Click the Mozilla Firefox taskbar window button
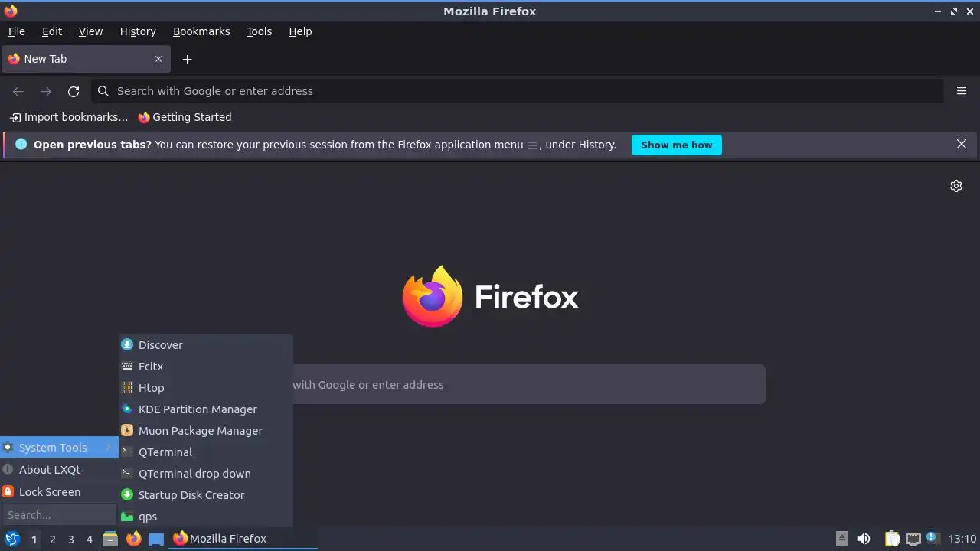 (x=243, y=539)
